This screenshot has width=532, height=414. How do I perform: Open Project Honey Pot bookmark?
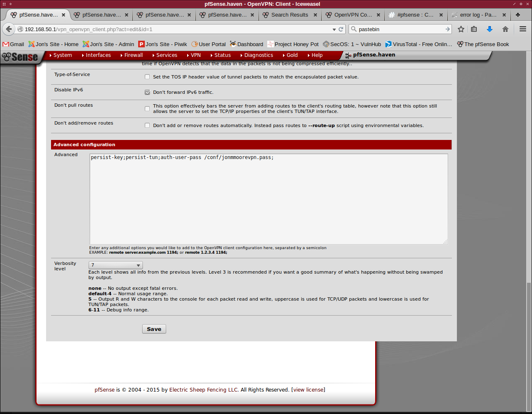293,44
